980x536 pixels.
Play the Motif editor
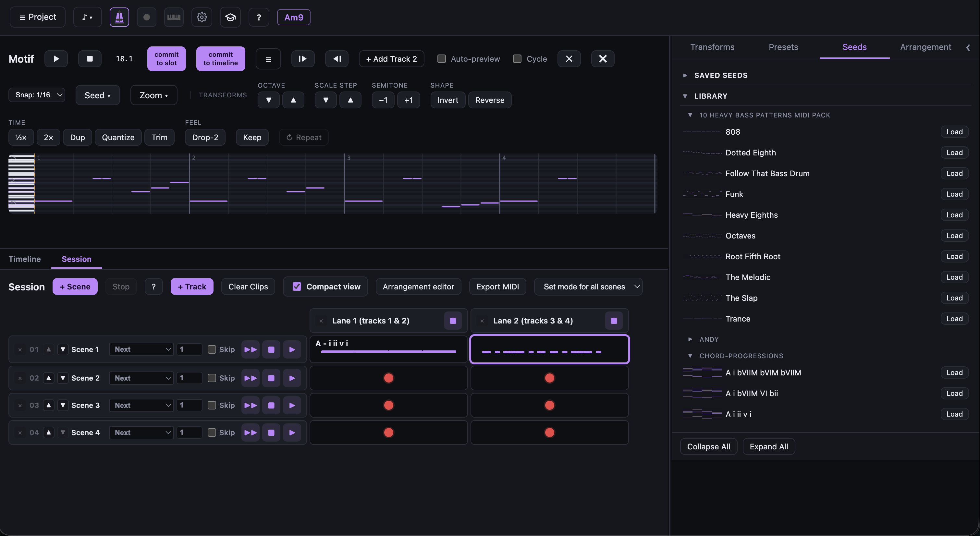[56, 59]
